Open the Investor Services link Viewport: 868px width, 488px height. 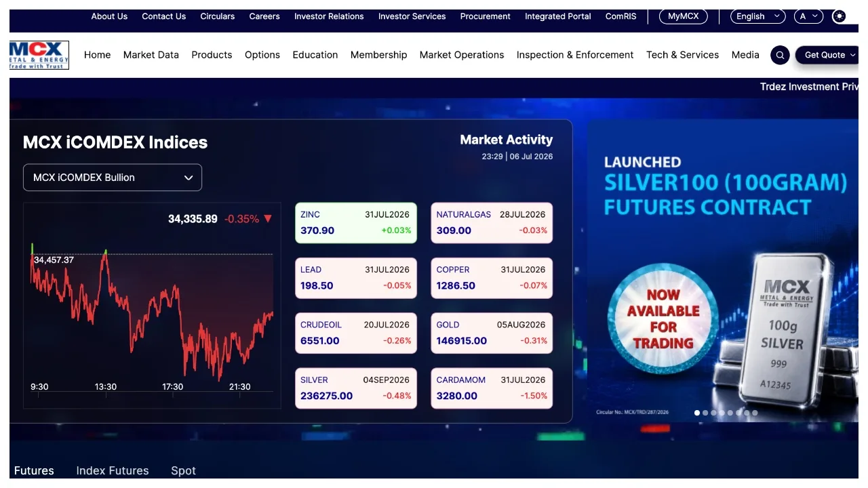(412, 16)
